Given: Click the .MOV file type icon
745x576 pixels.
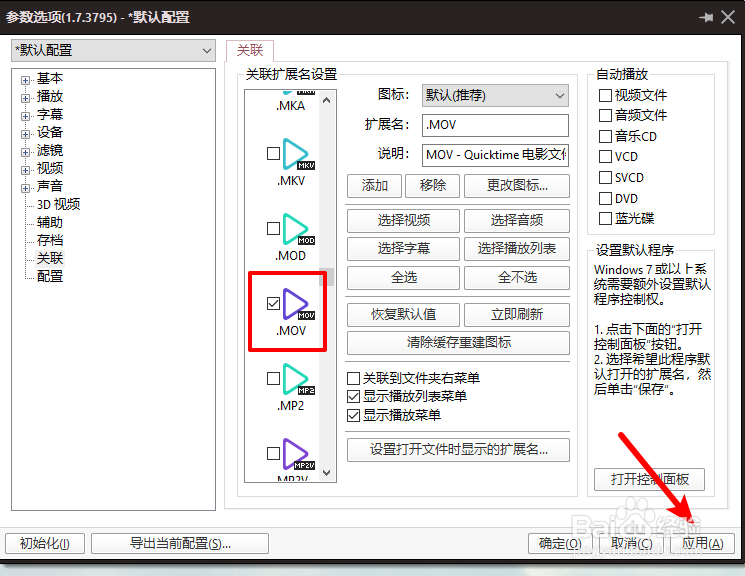Looking at the screenshot, I should [x=298, y=304].
